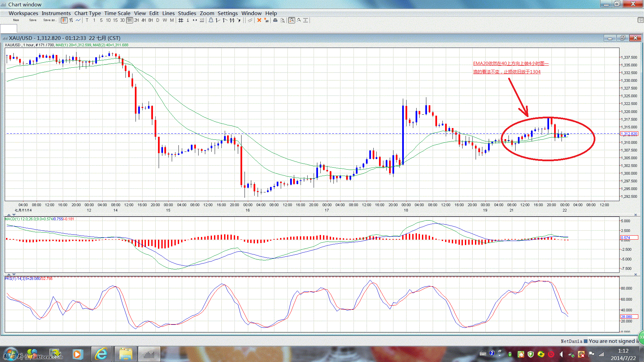
Task: Click the 1,312.820 current price marker
Action: [629, 134]
